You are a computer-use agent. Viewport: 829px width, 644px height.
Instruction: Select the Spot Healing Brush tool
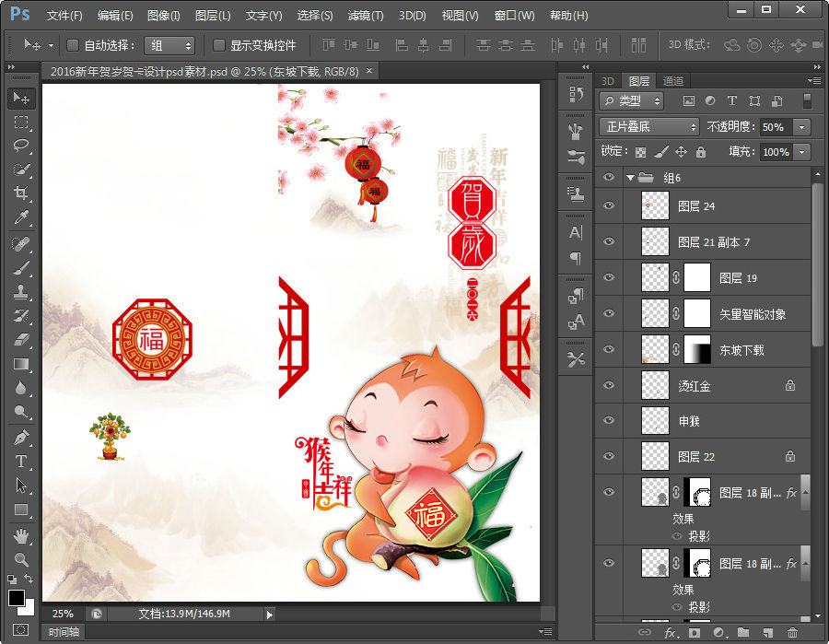coord(21,244)
